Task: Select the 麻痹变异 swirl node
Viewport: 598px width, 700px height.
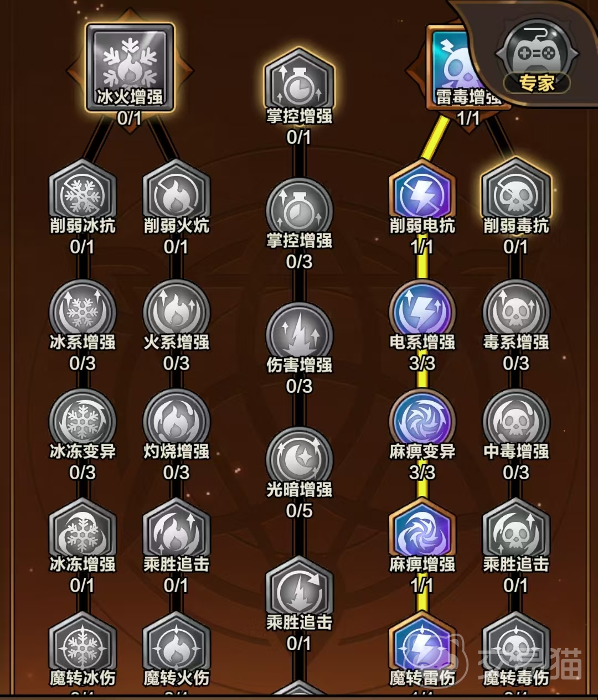Action: coord(422,421)
